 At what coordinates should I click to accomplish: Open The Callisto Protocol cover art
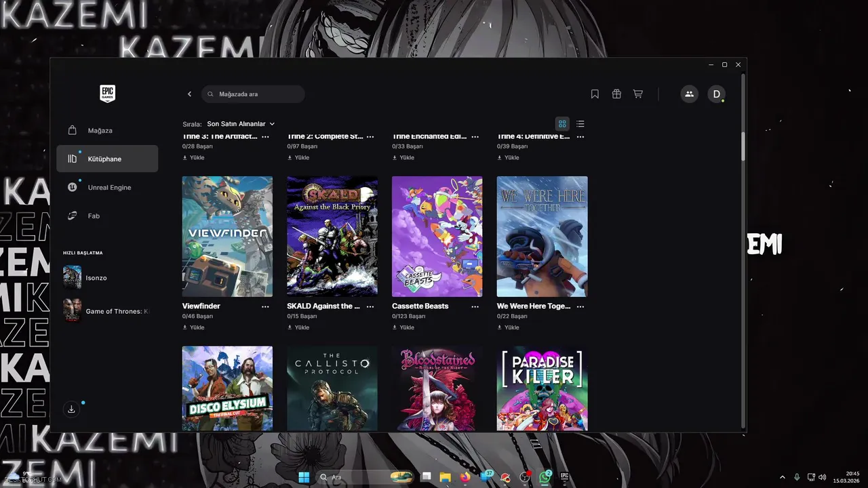(332, 389)
